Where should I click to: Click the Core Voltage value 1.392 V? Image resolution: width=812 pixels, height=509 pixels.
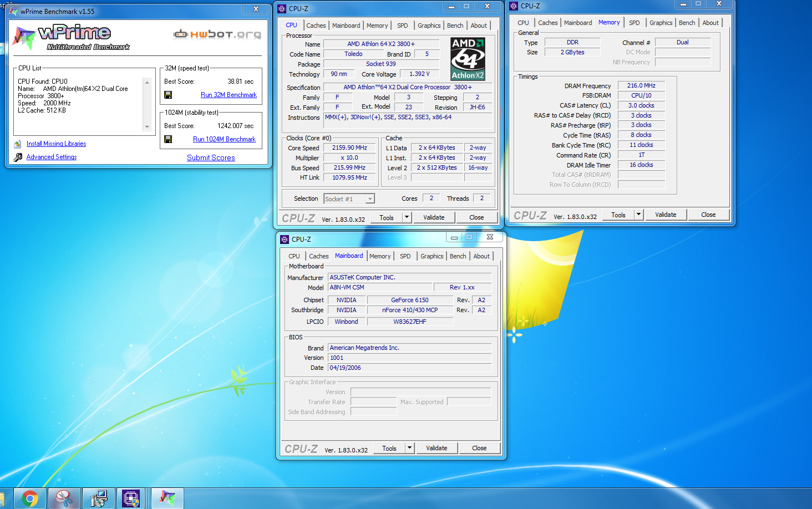[x=419, y=74]
